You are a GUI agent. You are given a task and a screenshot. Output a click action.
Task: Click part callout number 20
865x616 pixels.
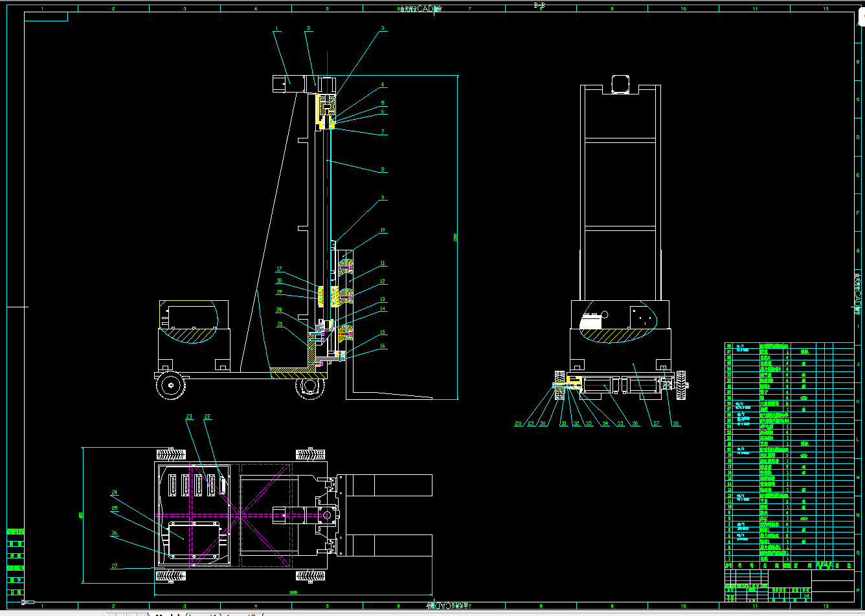(280, 309)
